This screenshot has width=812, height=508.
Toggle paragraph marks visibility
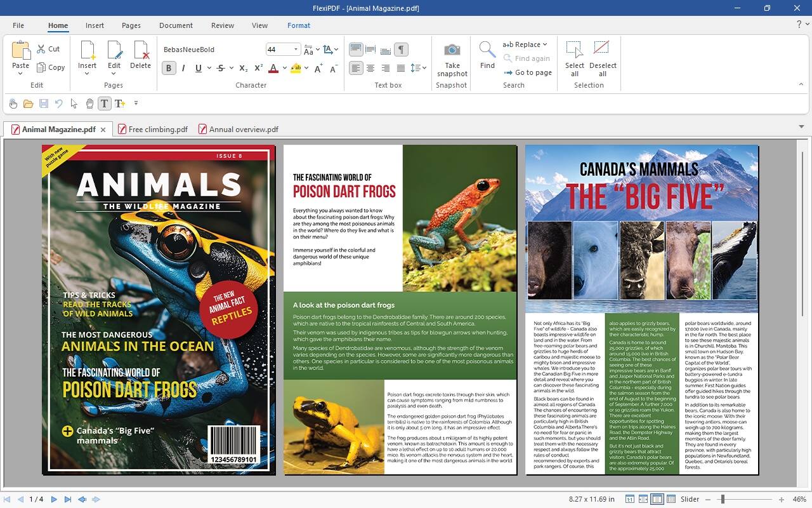click(402, 49)
